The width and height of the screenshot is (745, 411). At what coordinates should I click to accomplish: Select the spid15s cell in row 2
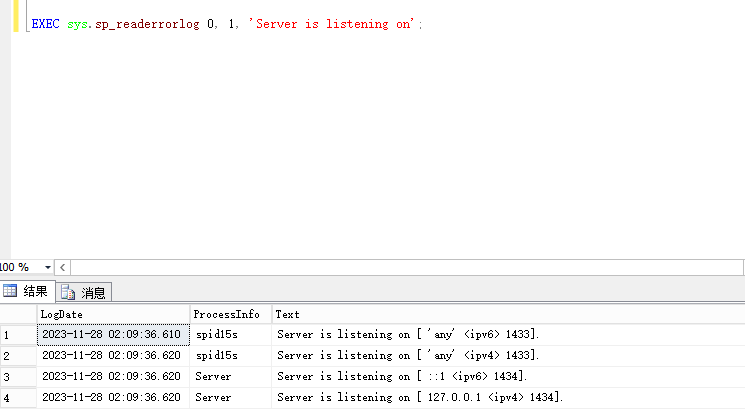pos(231,355)
